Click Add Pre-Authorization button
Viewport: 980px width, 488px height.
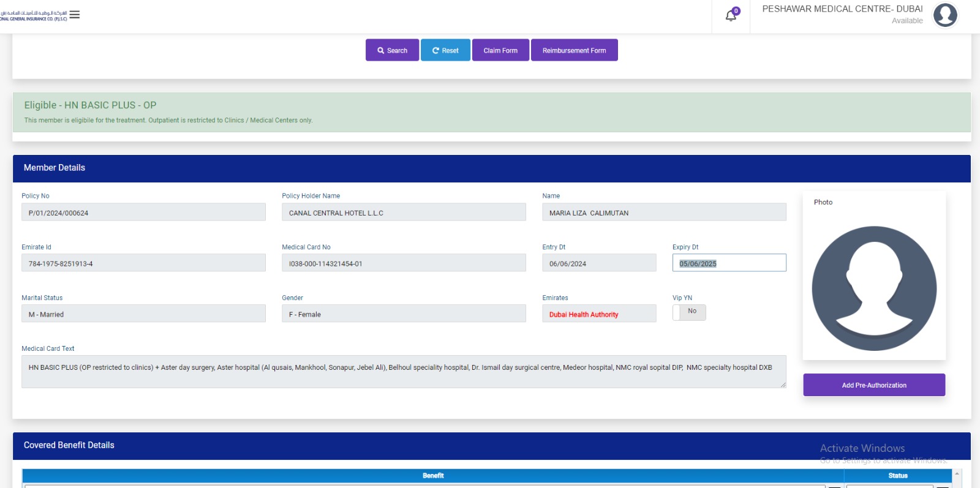pos(874,385)
